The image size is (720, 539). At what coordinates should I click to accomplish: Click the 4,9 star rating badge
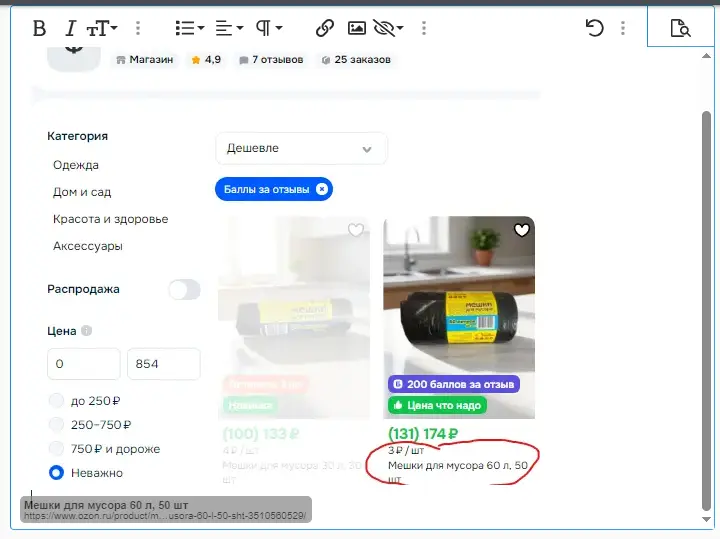[206, 60]
